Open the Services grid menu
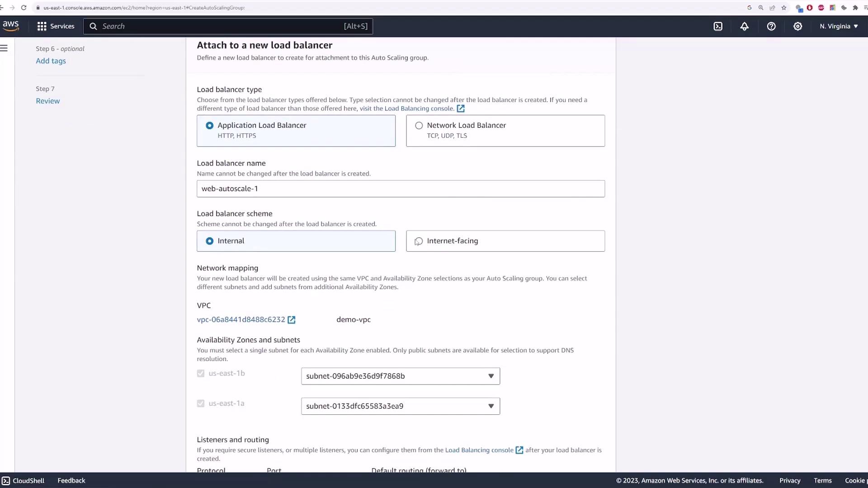The image size is (868, 488). [x=56, y=26]
